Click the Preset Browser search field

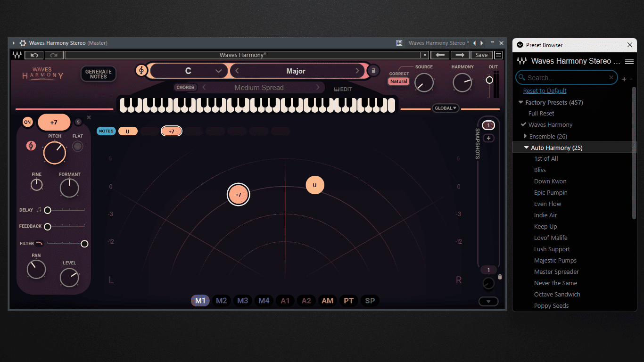click(566, 78)
